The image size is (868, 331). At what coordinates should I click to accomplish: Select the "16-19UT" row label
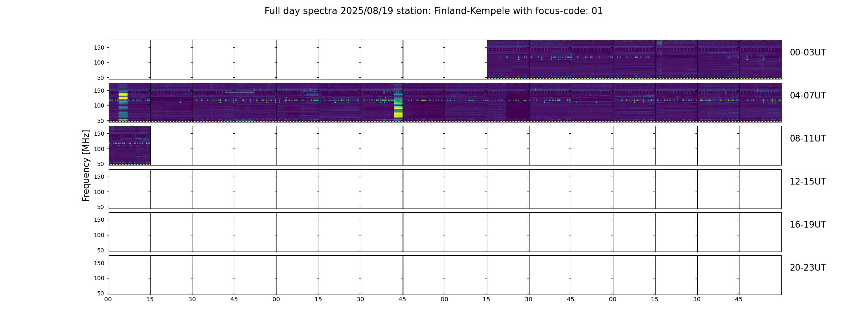(x=808, y=225)
